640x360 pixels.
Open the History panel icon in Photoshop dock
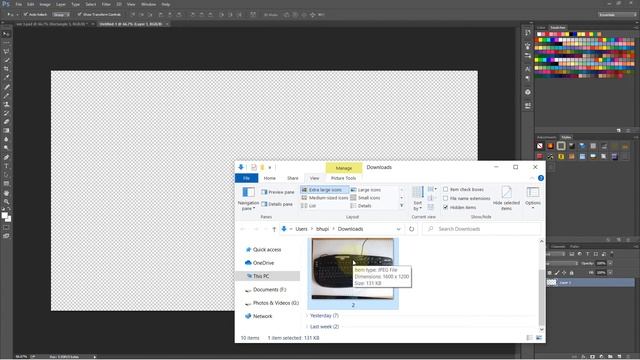tap(528, 33)
